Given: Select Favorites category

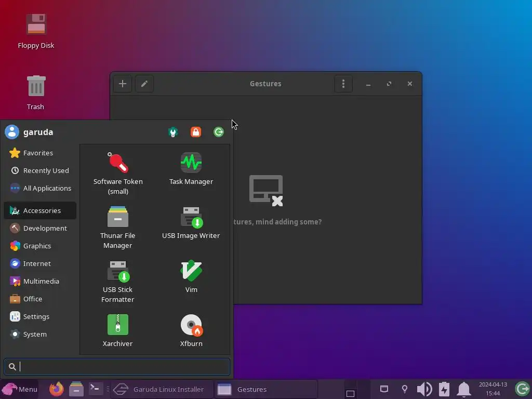Looking at the screenshot, I should [x=40, y=153].
